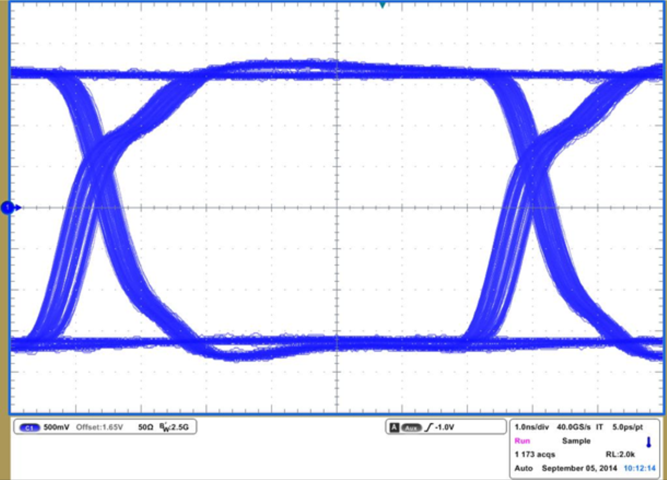Click the 1.0ns/div timebase readout
667x480 pixels.
click(x=532, y=427)
